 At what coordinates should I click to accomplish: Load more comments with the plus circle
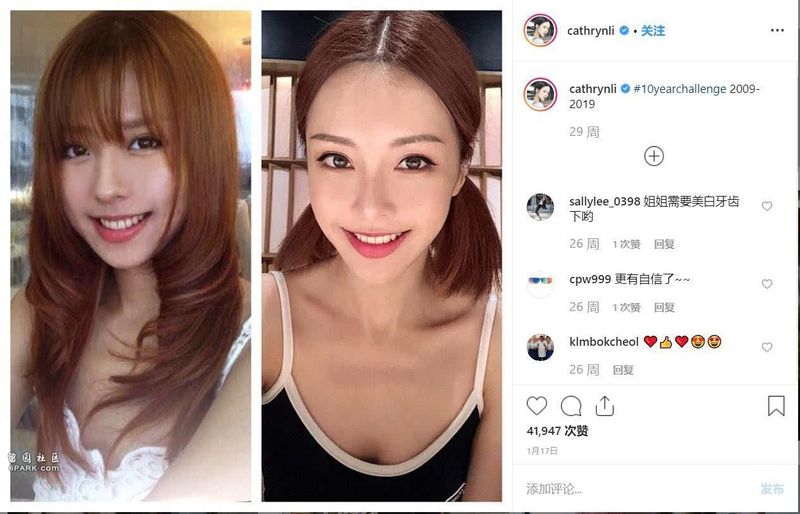[x=654, y=156]
